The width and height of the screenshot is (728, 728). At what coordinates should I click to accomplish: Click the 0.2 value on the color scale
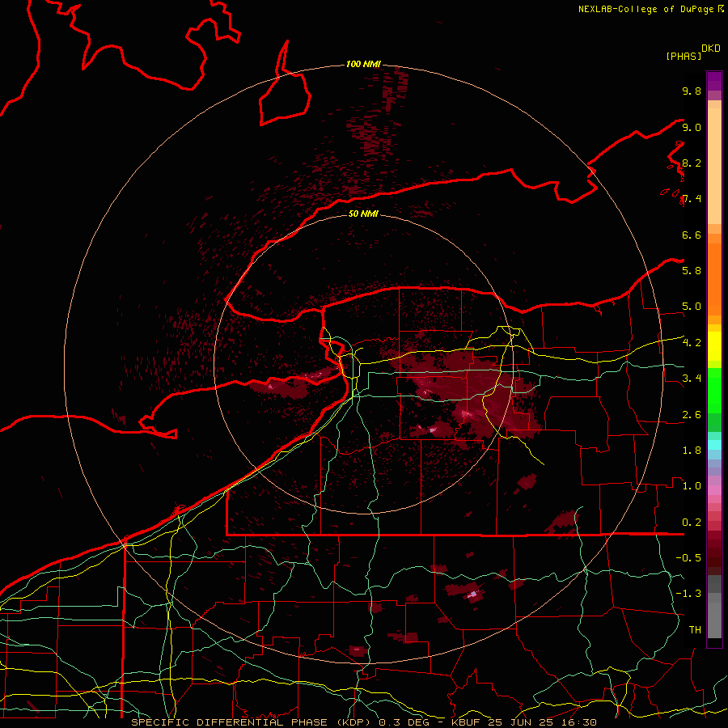pyautogui.click(x=692, y=523)
